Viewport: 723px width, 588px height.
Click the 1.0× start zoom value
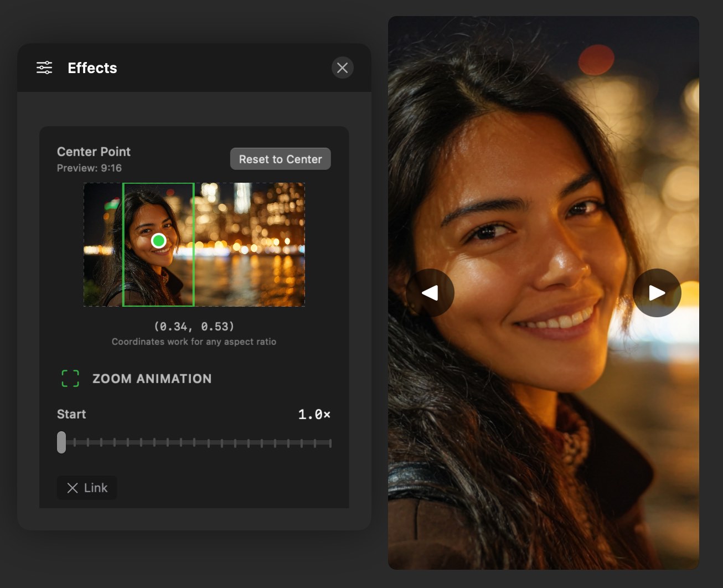point(314,414)
